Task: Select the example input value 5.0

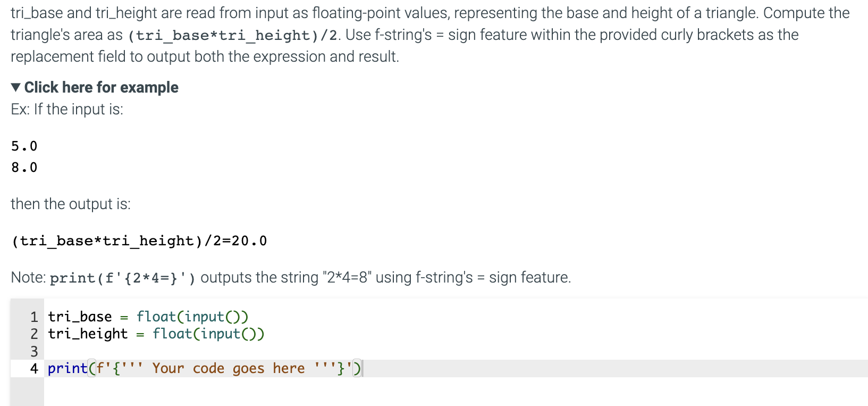Action: [24, 145]
